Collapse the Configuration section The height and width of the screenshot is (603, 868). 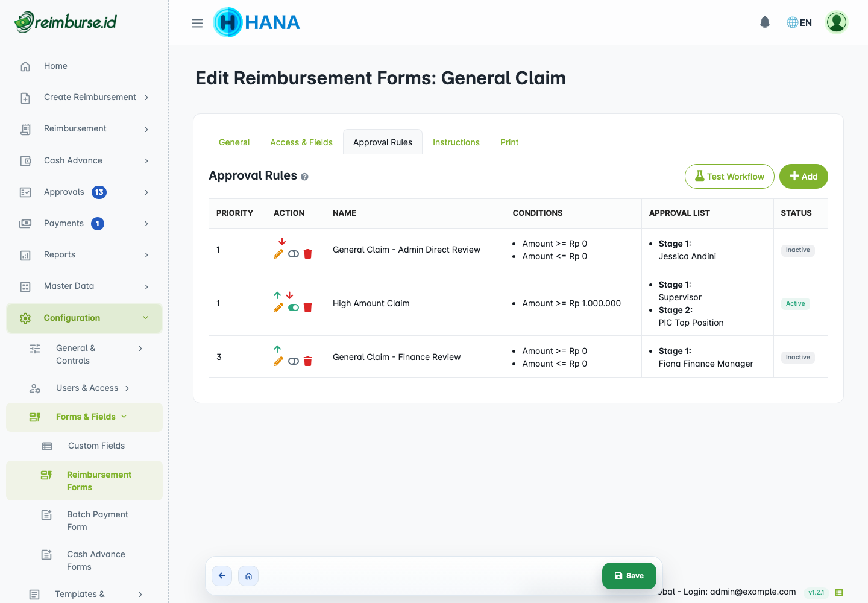(84, 318)
